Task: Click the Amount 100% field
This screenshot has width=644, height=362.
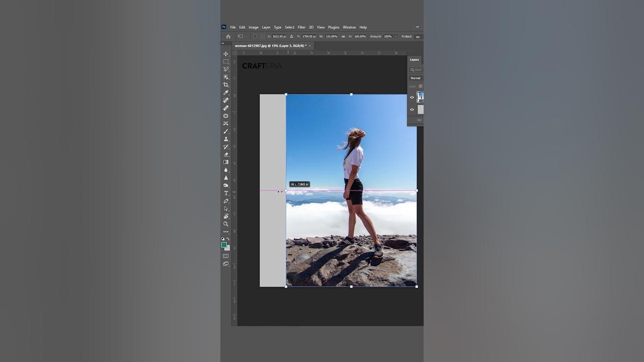Action: point(388,36)
